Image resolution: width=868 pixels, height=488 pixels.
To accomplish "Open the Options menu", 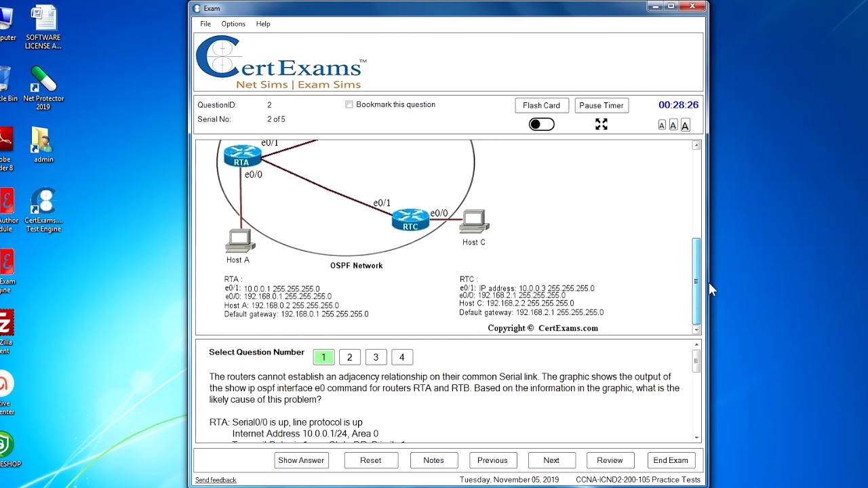I will [x=233, y=24].
